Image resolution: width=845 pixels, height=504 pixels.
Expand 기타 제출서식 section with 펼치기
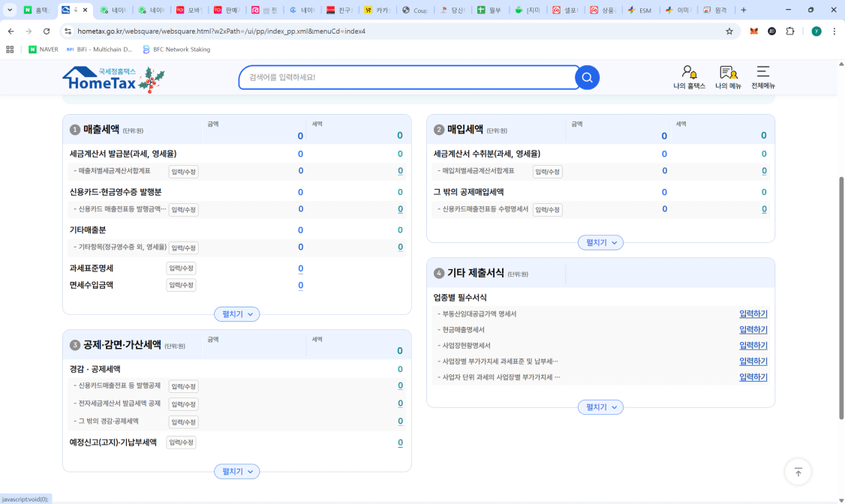600,407
